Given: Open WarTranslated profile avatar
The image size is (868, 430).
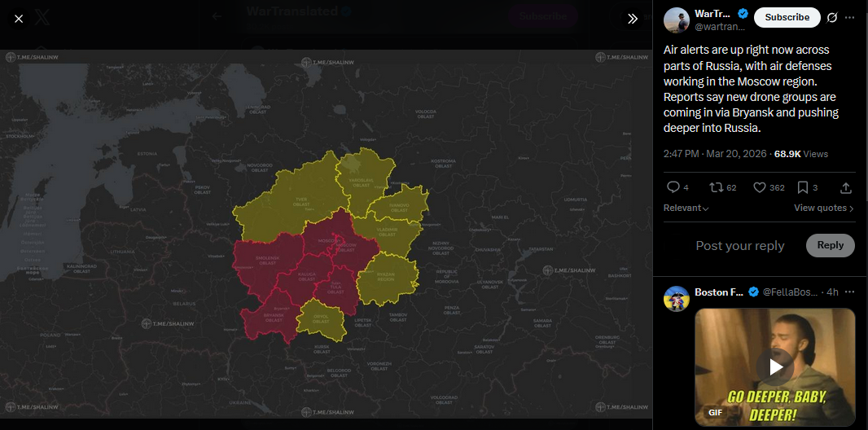Looking at the screenshot, I should (677, 20).
